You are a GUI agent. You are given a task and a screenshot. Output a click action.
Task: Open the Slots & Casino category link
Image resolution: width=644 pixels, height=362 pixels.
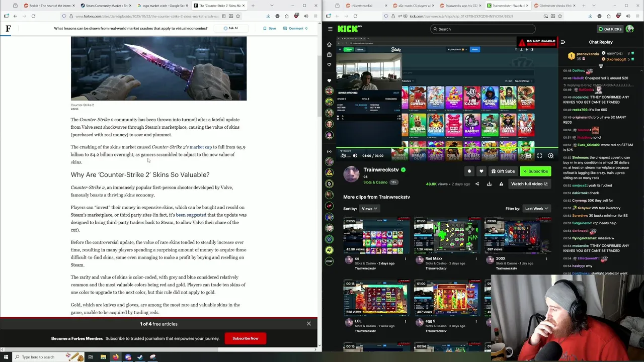(375, 182)
